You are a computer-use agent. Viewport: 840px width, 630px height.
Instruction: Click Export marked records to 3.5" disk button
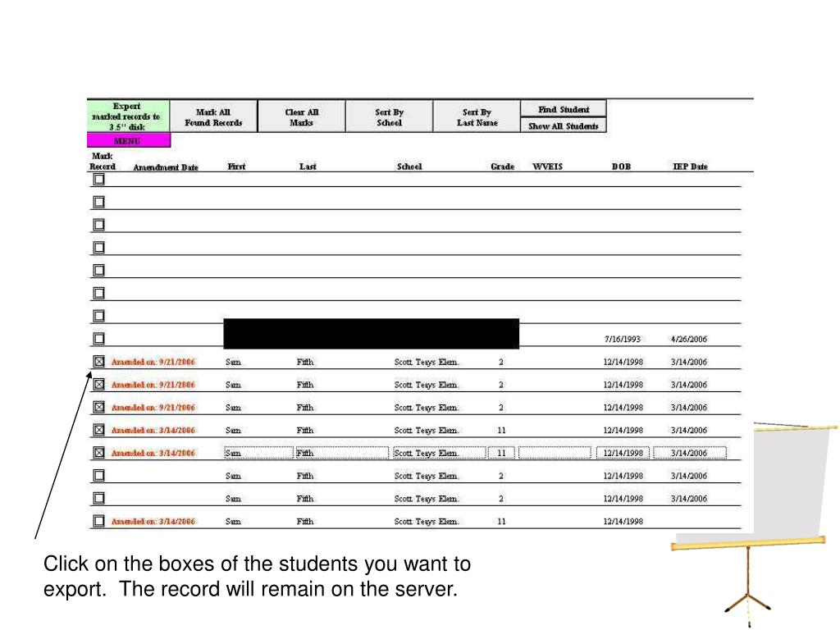(128, 116)
